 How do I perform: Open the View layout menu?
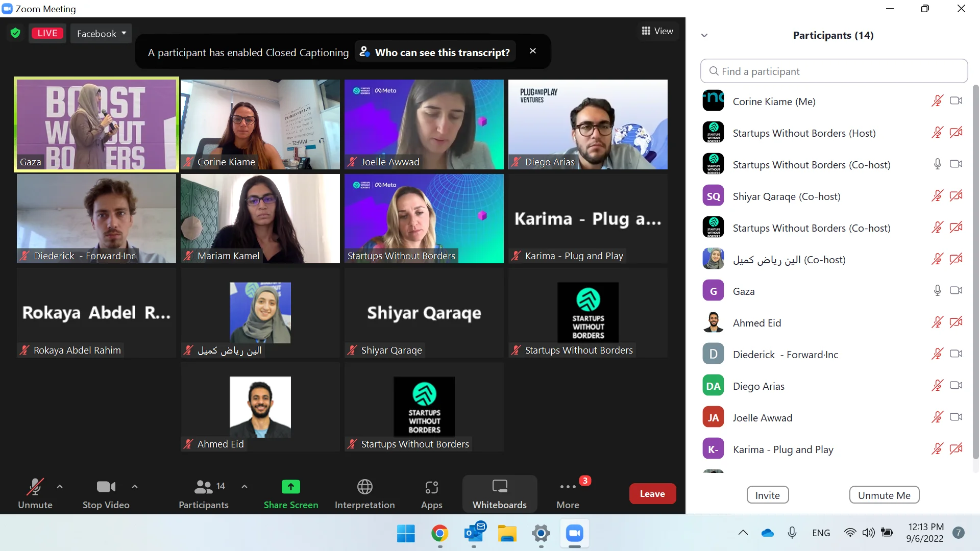tap(657, 31)
